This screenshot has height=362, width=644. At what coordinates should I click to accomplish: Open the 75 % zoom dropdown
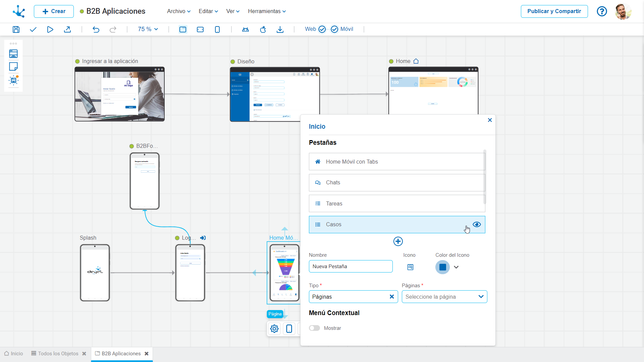pos(148,29)
